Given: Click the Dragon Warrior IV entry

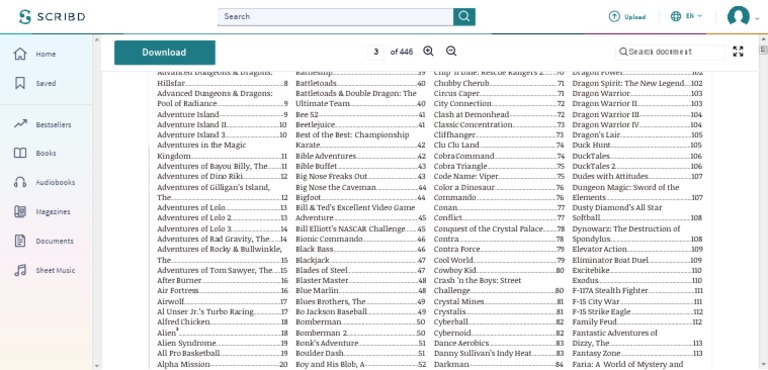Looking at the screenshot, I should [x=637, y=124].
